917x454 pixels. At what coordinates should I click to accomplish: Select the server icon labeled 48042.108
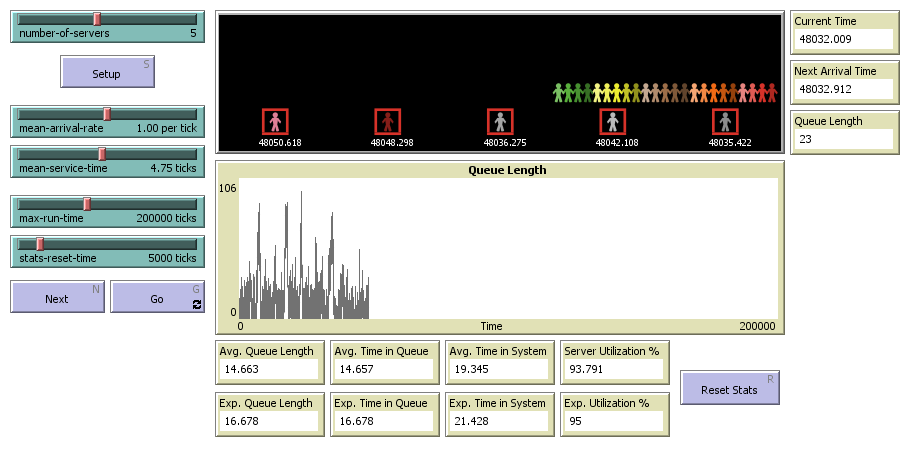(612, 121)
